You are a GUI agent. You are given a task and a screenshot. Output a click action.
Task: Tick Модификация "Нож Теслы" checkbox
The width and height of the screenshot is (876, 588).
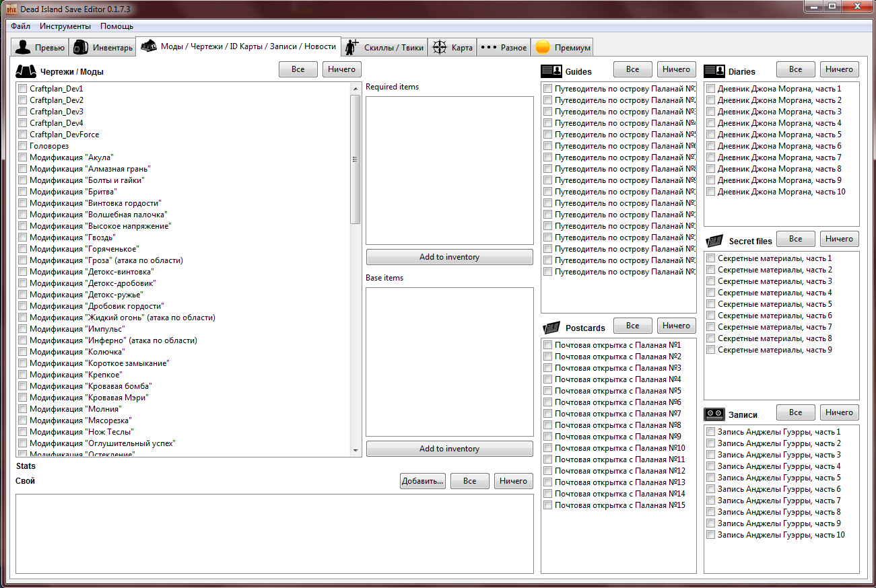23,432
